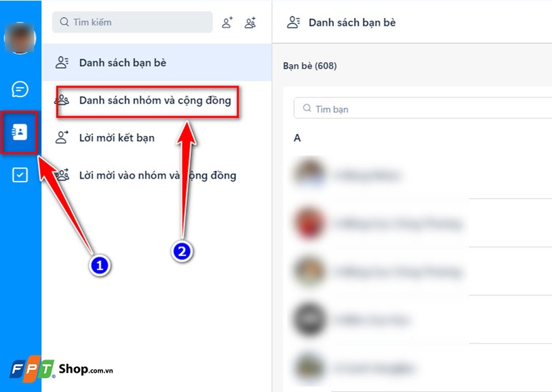Open the Contacts address book sidebar icon
552x392 pixels.
20,132
